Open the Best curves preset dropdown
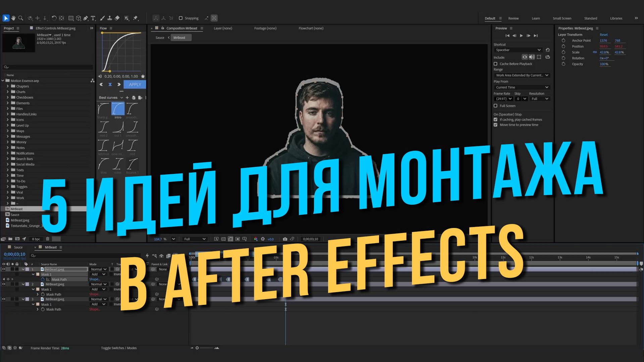Image resolution: width=644 pixels, height=362 pixels. [111, 98]
